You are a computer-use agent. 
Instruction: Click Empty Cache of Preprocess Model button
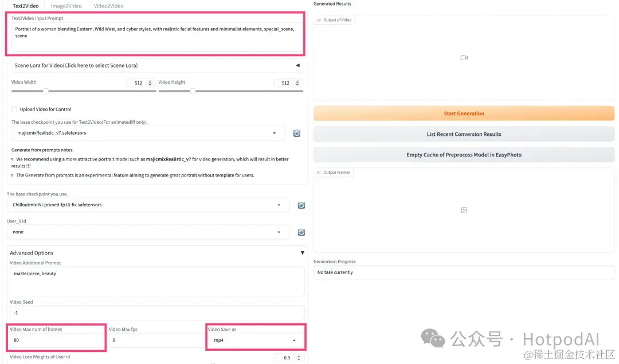pos(464,155)
